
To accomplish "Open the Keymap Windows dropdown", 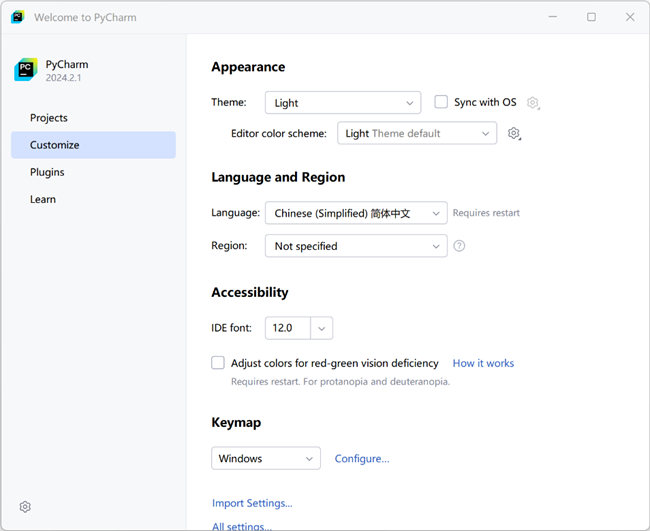I will click(x=266, y=458).
